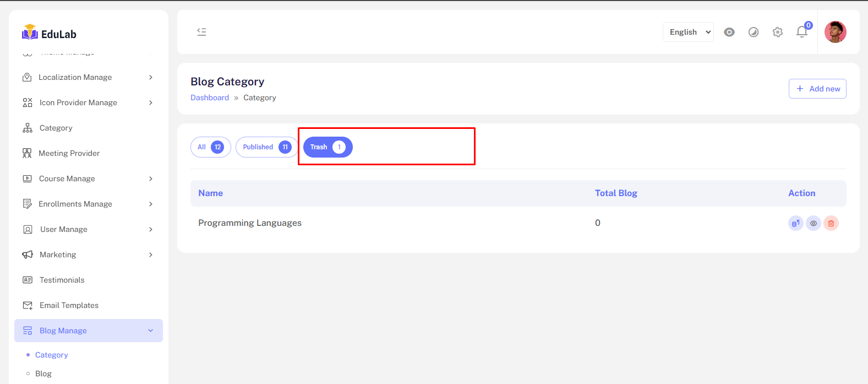View Programming Languages row with eye icon
868x384 pixels.
tap(814, 223)
